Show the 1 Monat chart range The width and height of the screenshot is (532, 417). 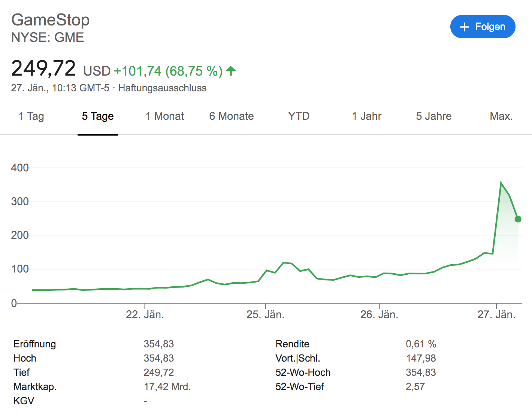[165, 116]
